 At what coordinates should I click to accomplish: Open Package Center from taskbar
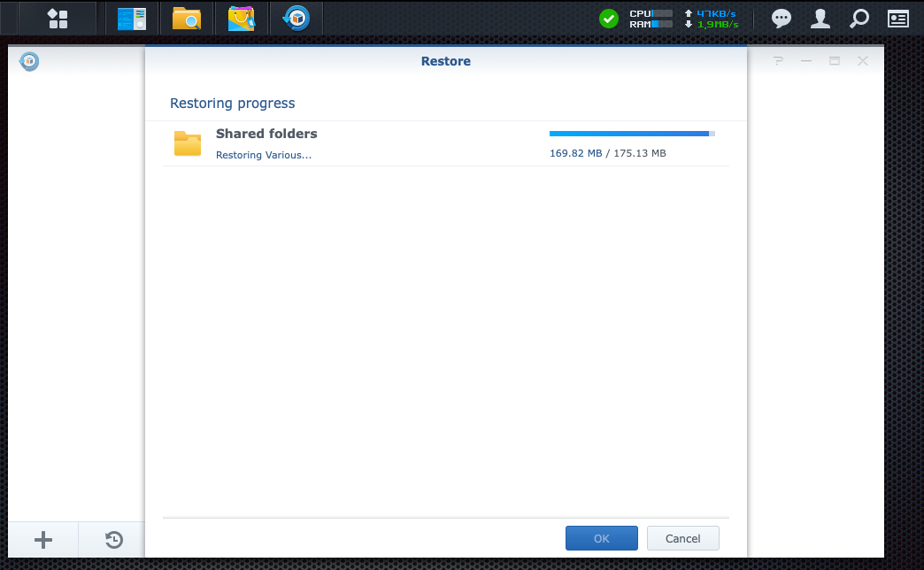pyautogui.click(x=241, y=19)
